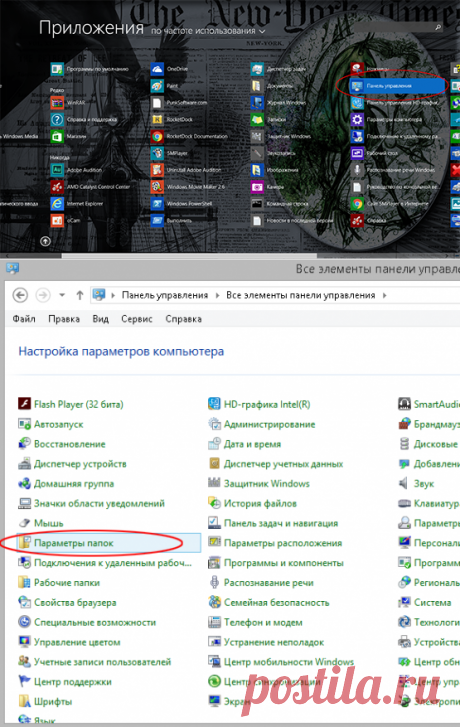Viewport: 460px width, 727px height.
Task: Open Шрифты folder
Action: [45, 701]
